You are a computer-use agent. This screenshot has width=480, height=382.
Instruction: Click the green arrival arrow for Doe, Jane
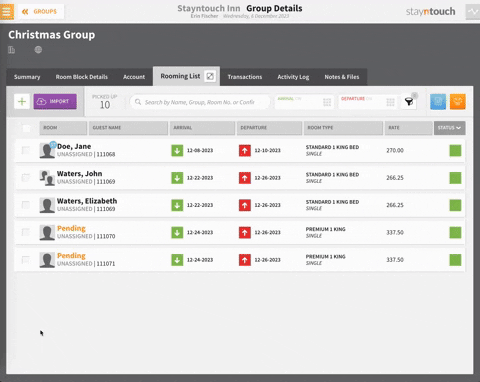pos(177,151)
